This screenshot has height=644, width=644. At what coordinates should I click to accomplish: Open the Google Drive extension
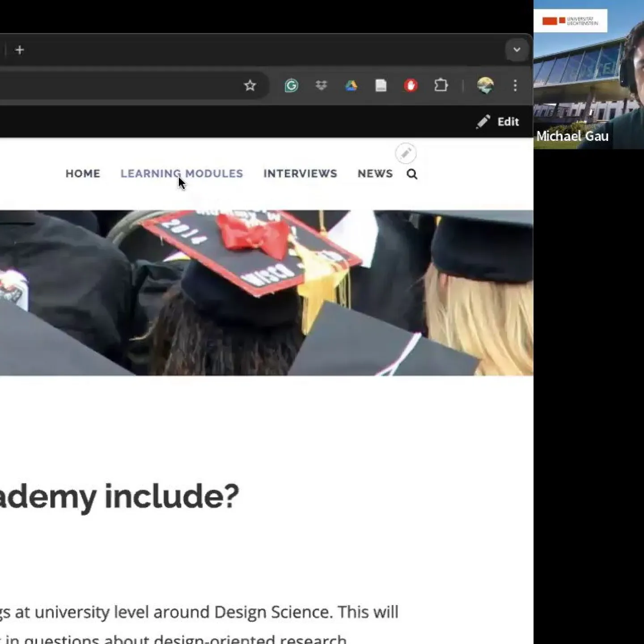pyautogui.click(x=352, y=85)
